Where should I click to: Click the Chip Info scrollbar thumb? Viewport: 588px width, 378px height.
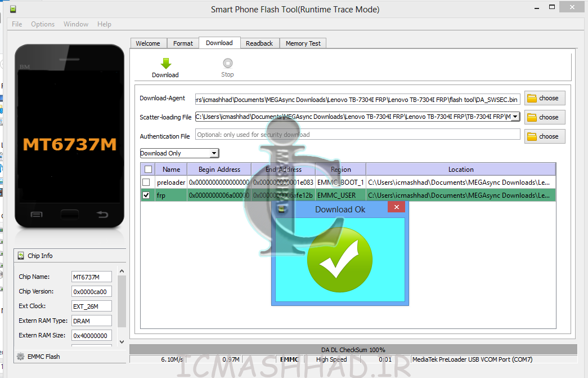click(122, 301)
